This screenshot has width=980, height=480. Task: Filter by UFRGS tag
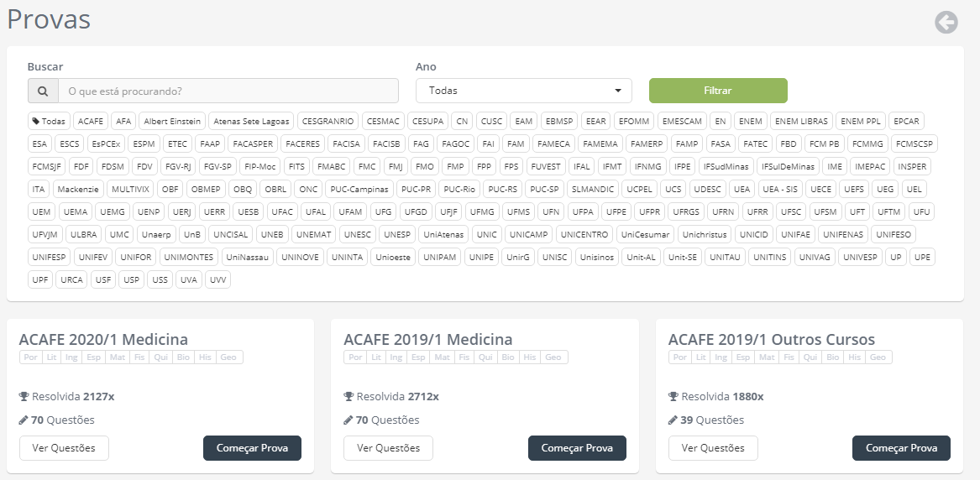click(686, 211)
